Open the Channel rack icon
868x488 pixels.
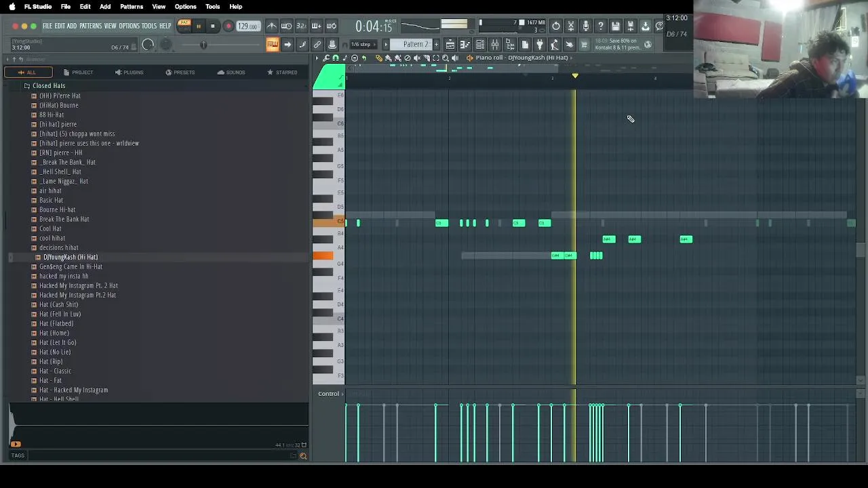click(x=480, y=45)
